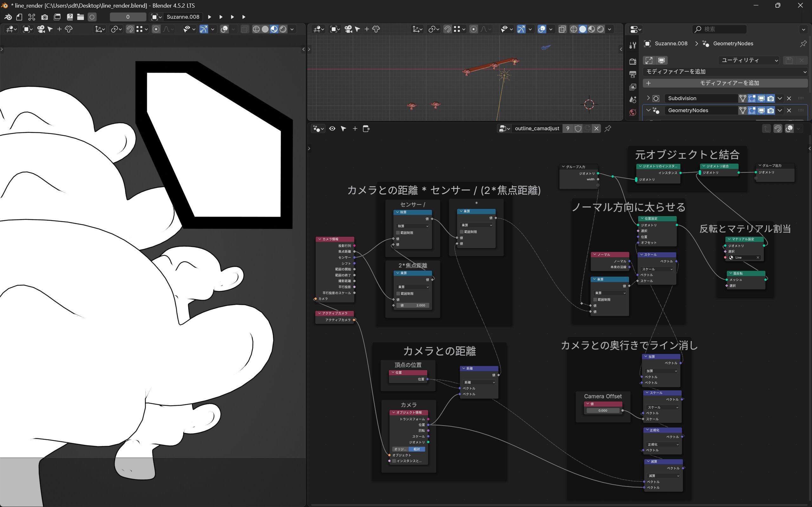Pin the outline_camadjust node tree
Screen dimensions: 812x507
tap(608, 128)
